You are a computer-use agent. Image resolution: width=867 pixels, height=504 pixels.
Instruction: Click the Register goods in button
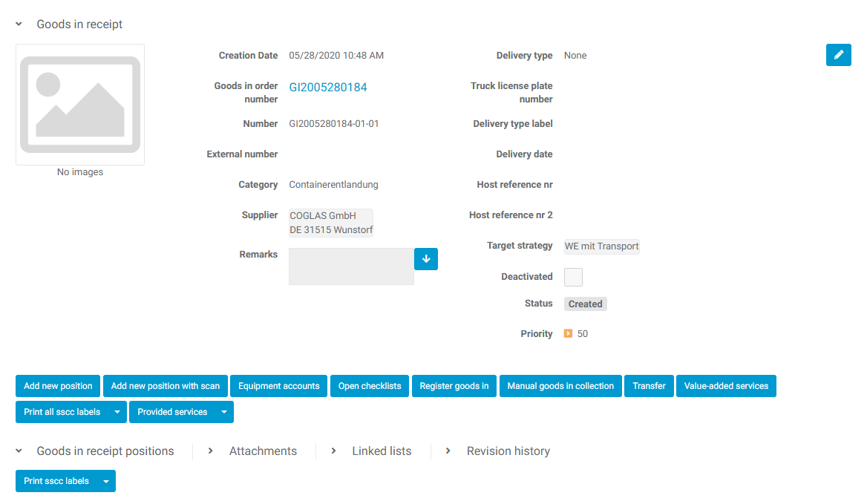coord(454,386)
